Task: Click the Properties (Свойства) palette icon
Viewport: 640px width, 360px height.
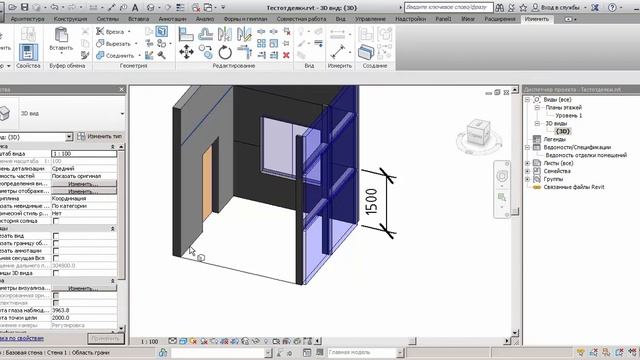Action: pyautogui.click(x=28, y=52)
